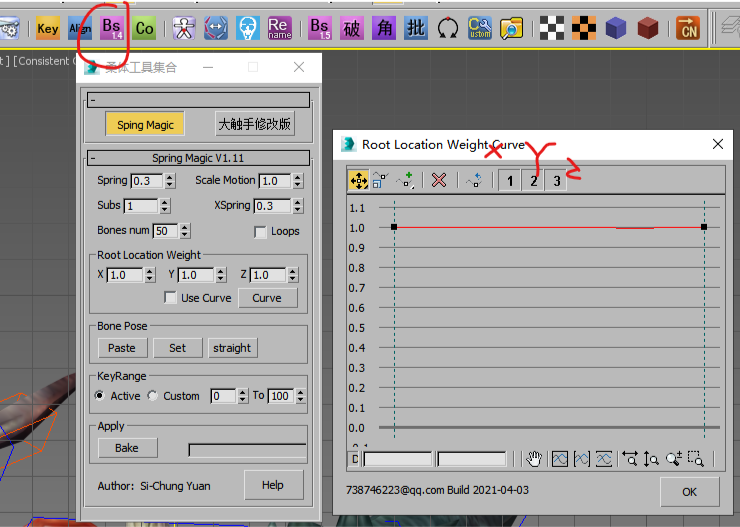The width and height of the screenshot is (740, 527).
Task: Launch the Bs 1.4 script icon
Action: point(112,28)
